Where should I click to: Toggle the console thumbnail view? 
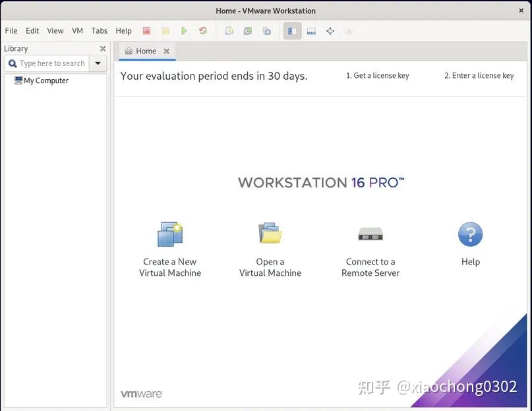(x=311, y=30)
